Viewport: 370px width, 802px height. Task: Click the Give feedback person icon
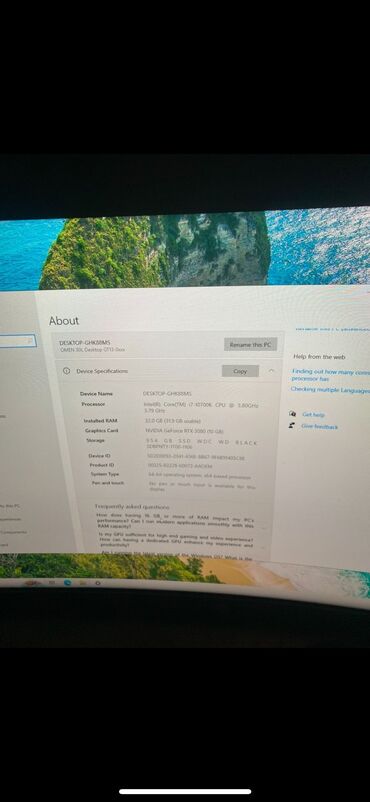pyautogui.click(x=292, y=425)
